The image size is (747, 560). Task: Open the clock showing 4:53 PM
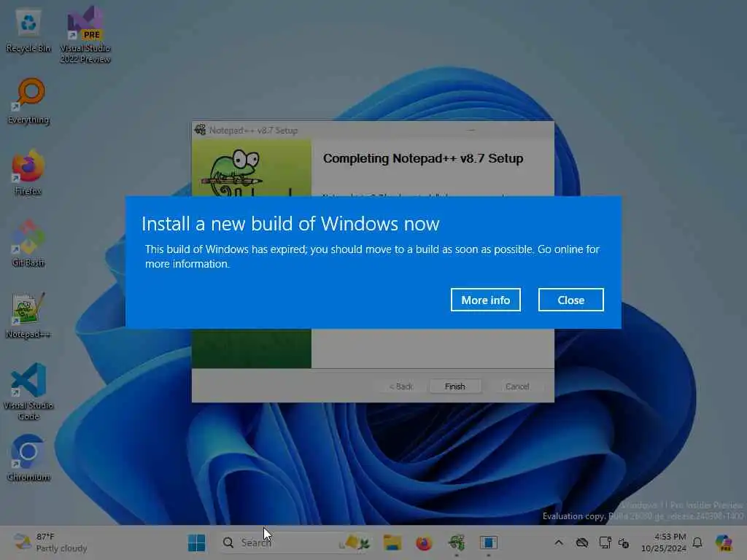point(664,542)
